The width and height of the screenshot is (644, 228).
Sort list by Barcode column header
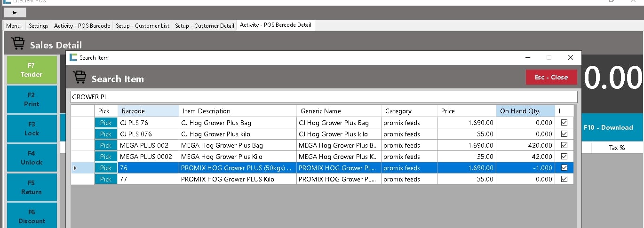coord(148,111)
